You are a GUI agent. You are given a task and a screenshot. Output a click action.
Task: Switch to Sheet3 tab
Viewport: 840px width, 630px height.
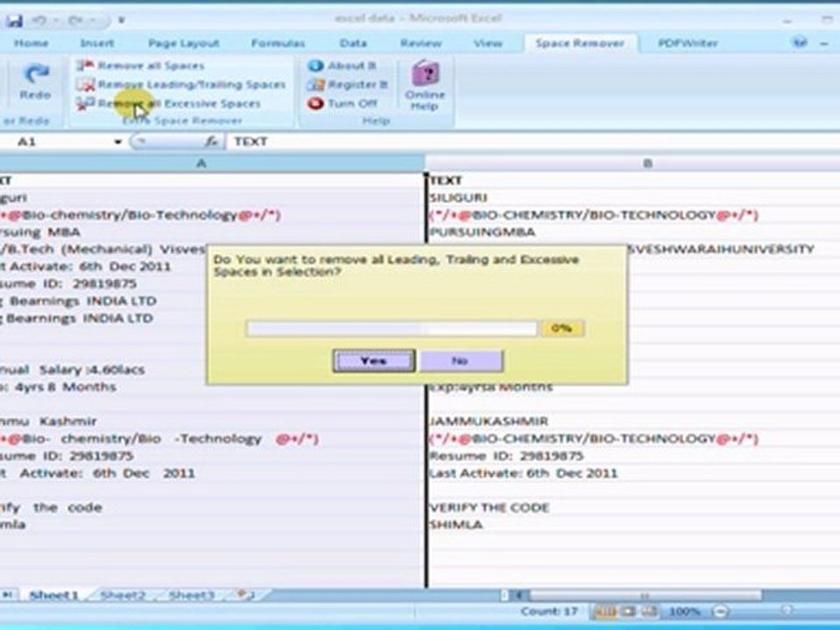coord(192,595)
